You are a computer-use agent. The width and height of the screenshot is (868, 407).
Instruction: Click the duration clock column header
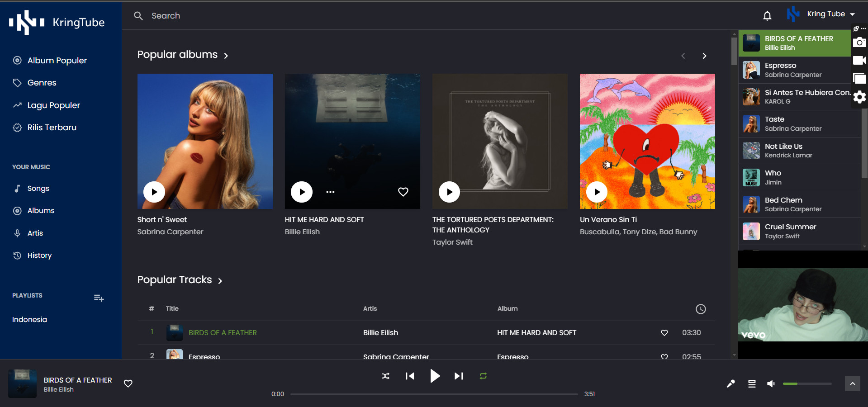[701, 309]
